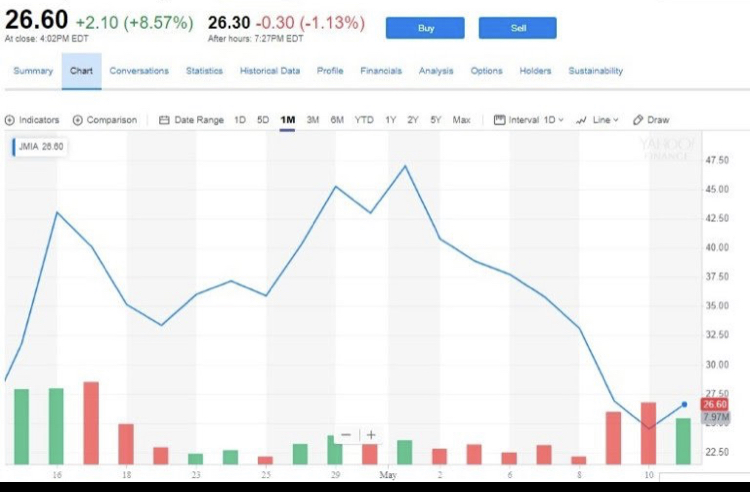This screenshot has height=492, width=750.
Task: Open the Financials tab
Action: tap(381, 71)
